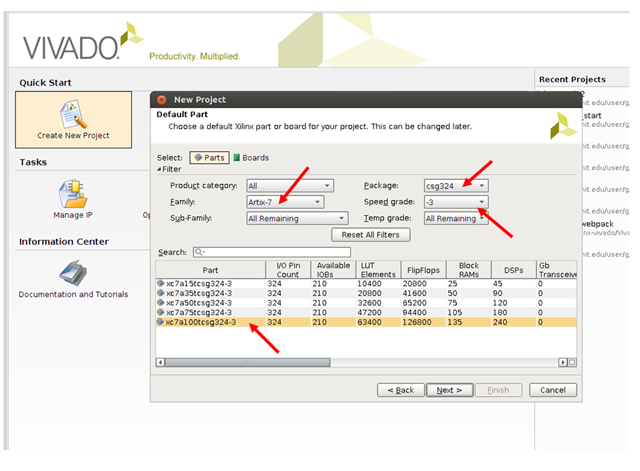Open the Product category dropdown

(289, 186)
